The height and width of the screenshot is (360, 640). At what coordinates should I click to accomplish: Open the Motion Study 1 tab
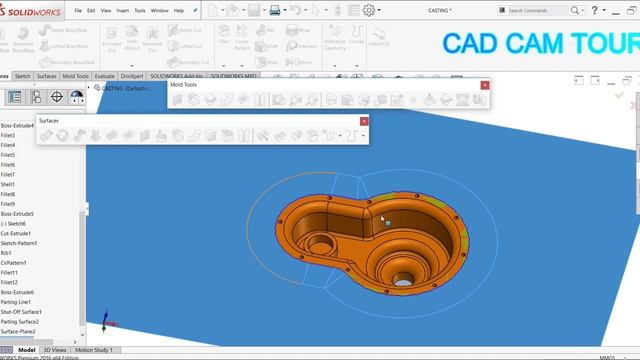(93, 350)
